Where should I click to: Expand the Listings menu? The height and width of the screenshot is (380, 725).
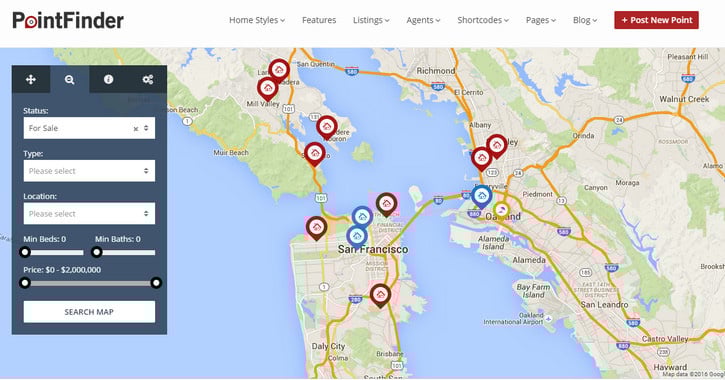371,20
